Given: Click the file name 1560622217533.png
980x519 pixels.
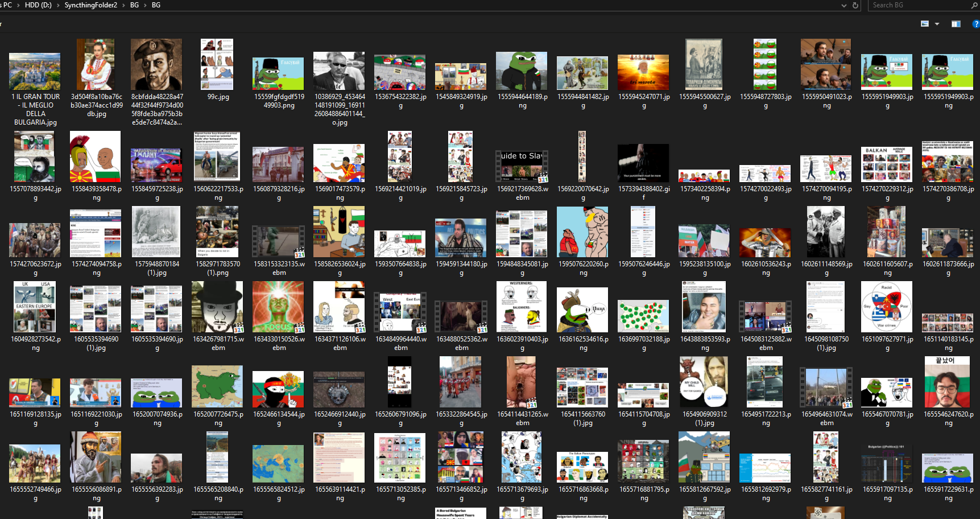Looking at the screenshot, I should coord(218,193).
